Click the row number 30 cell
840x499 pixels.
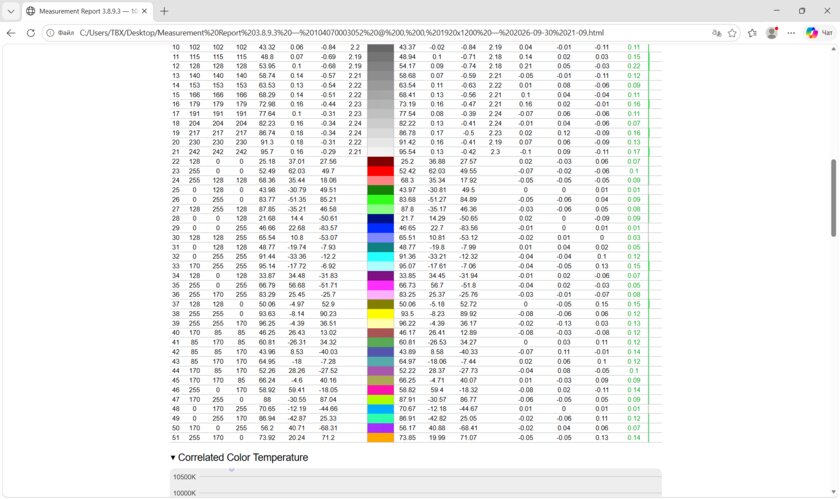tap(176, 237)
